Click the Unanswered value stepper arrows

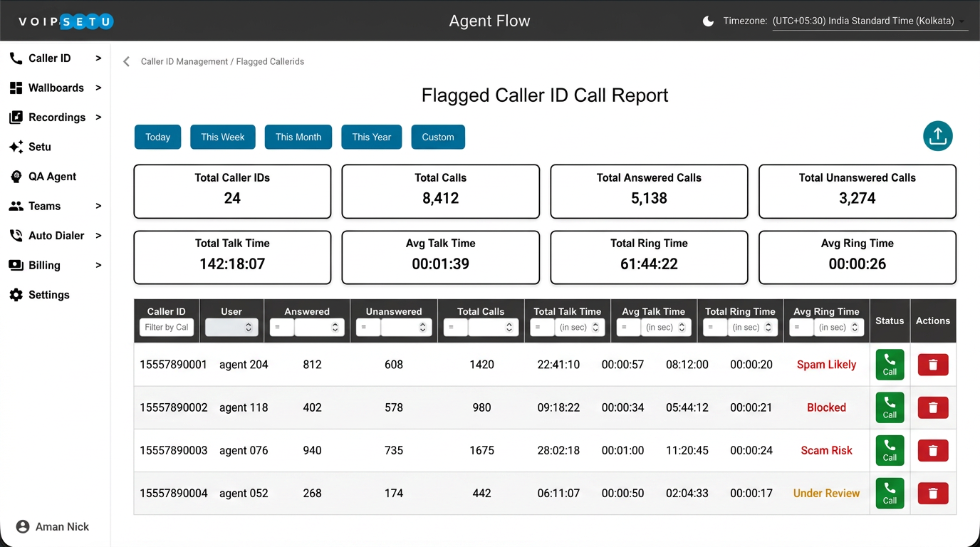[422, 328]
